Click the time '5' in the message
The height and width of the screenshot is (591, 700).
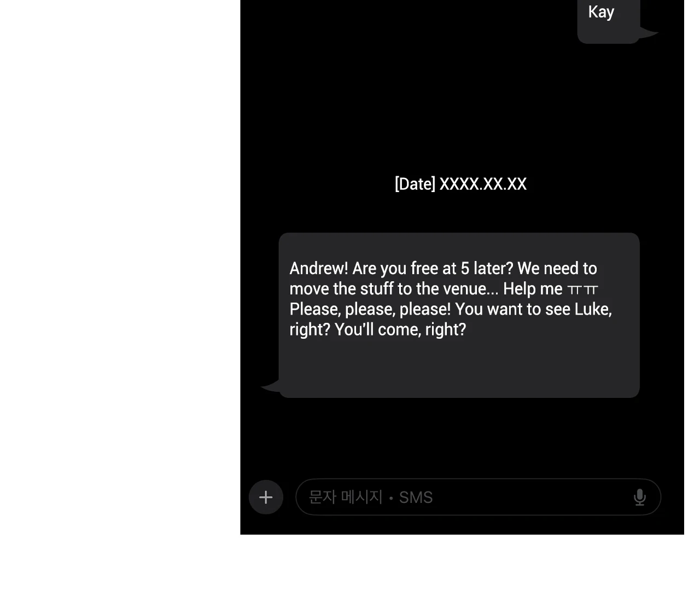pyautogui.click(x=465, y=268)
